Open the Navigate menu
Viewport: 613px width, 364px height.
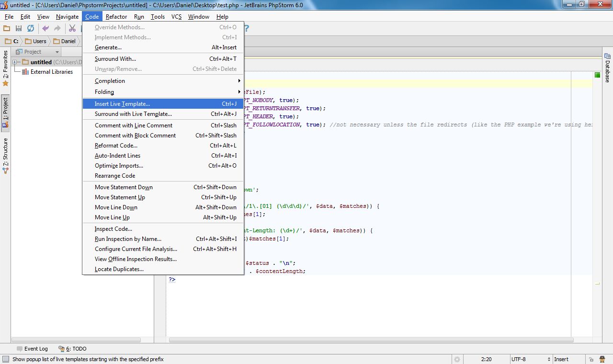click(67, 17)
